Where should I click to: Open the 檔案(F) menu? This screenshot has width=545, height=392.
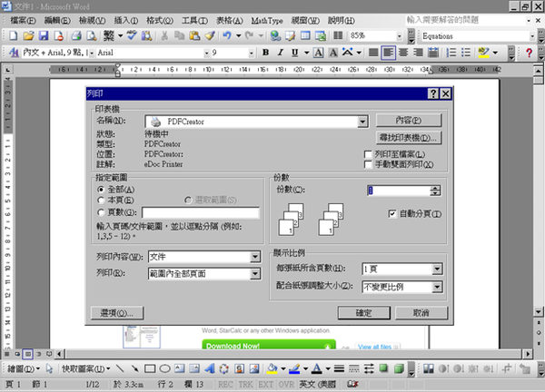pyautogui.click(x=23, y=21)
